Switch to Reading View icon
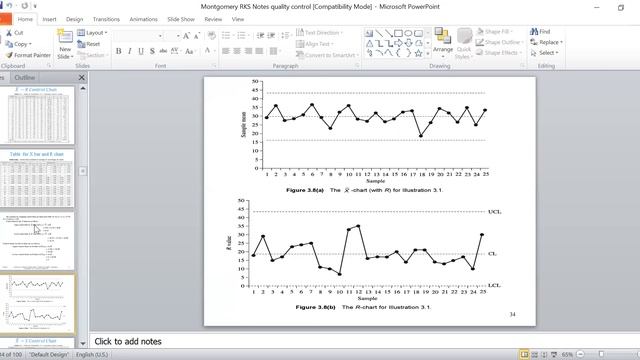Viewport: 640px width, 360px height. click(x=544, y=354)
